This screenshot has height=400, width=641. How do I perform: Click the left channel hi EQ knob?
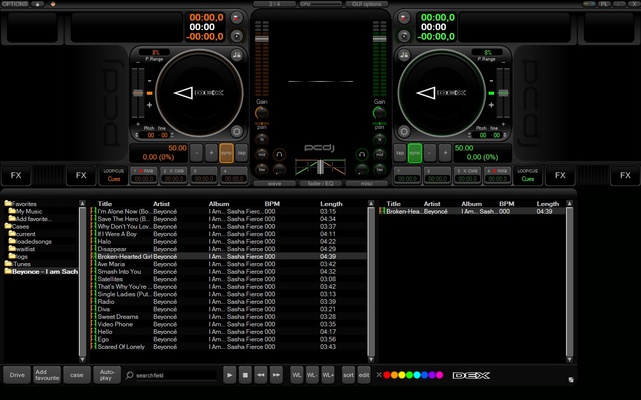pos(261,140)
